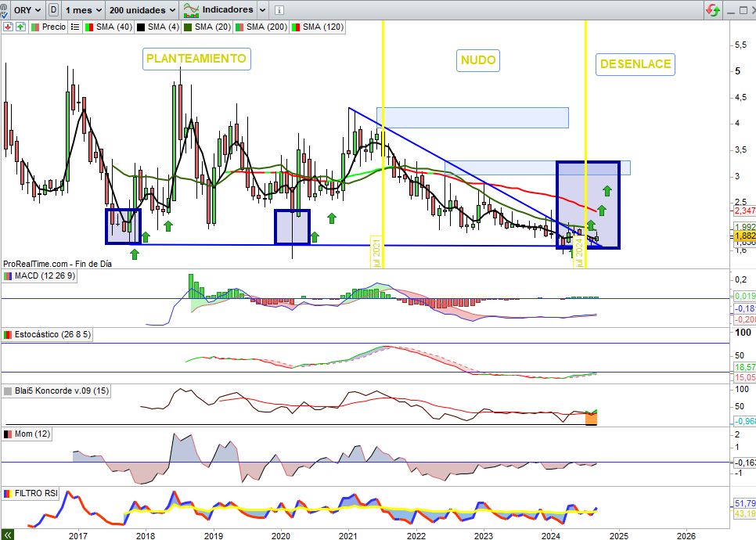
Task: Click the 2021 label on time axis
Action: (x=348, y=535)
